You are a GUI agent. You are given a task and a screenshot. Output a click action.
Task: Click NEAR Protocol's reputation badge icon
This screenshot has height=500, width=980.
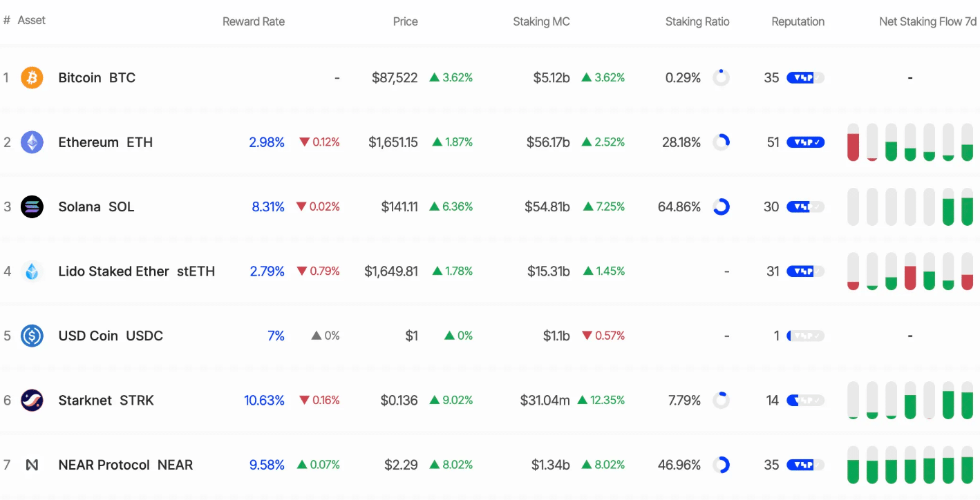click(x=806, y=465)
